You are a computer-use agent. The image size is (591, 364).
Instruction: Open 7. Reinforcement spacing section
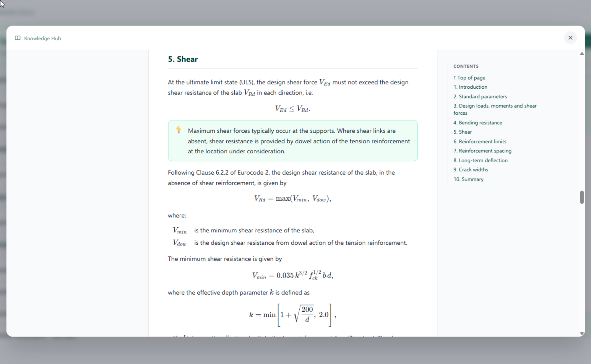(x=482, y=151)
